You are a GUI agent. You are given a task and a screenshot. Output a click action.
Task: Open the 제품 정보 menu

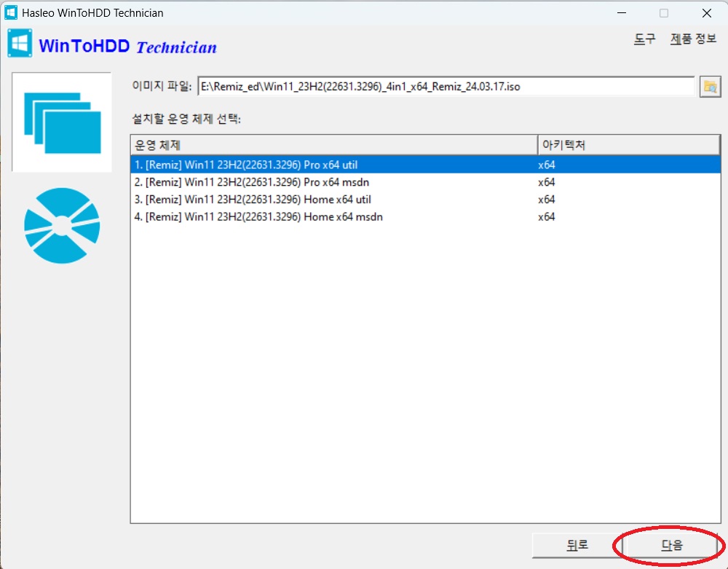coord(693,39)
